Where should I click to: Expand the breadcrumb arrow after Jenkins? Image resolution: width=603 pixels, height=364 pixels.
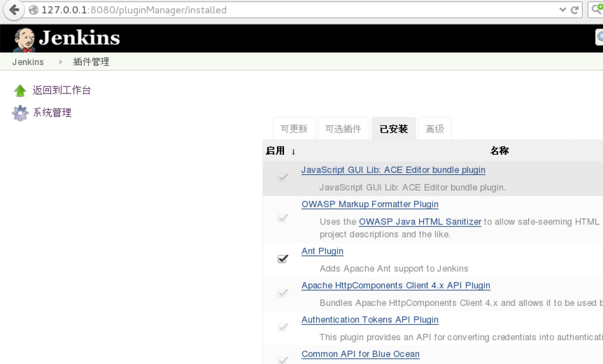[x=61, y=62]
